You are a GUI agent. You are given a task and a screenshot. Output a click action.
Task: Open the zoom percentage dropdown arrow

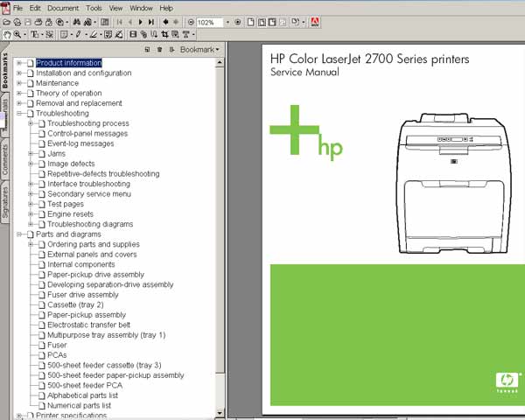(228, 23)
